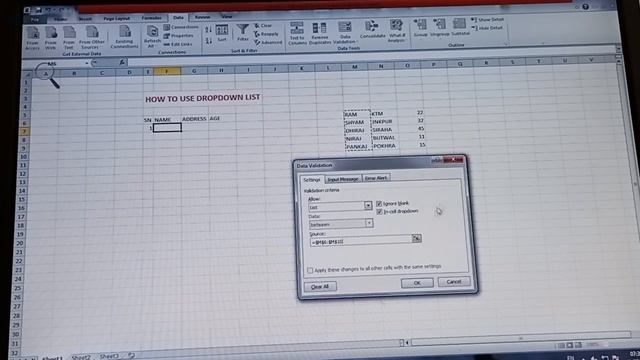
Task: Click Cancel in Data Validation dialog
Action: point(454,282)
